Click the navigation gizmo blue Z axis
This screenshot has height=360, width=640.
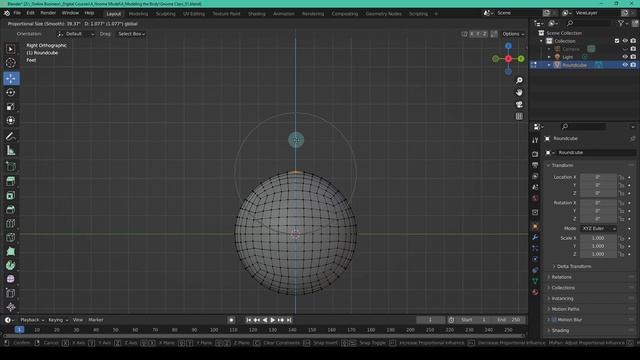[x=508, y=46]
